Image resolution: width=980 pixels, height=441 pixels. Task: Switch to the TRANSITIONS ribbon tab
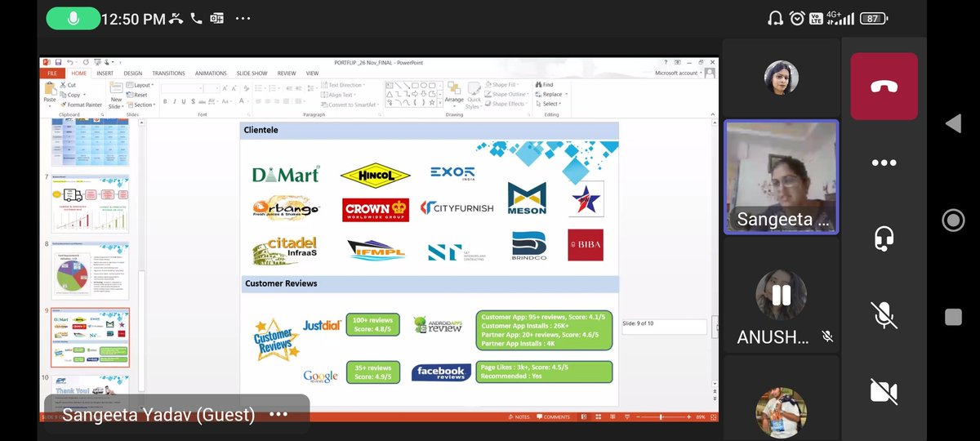(168, 73)
